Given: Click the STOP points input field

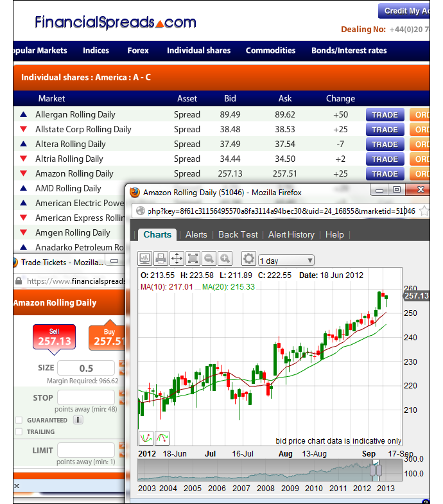Looking at the screenshot, I should pos(86,397).
